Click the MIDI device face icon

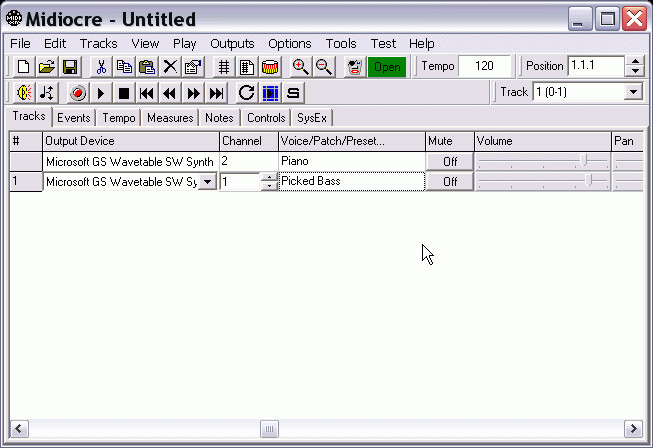pyautogui.click(x=355, y=67)
